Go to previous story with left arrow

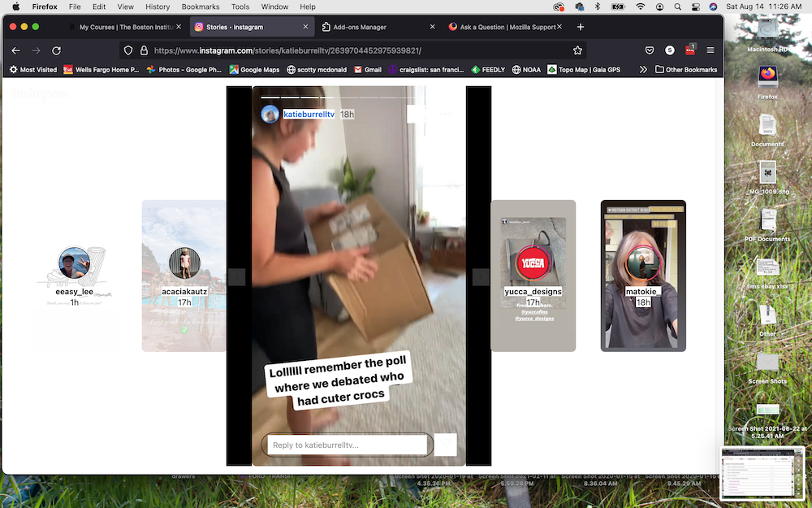pyautogui.click(x=236, y=277)
